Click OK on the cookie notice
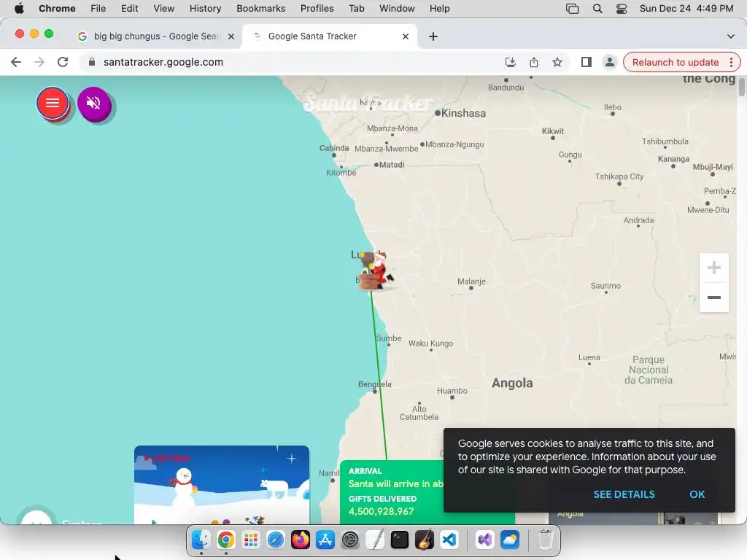The width and height of the screenshot is (747, 560). 697,494
